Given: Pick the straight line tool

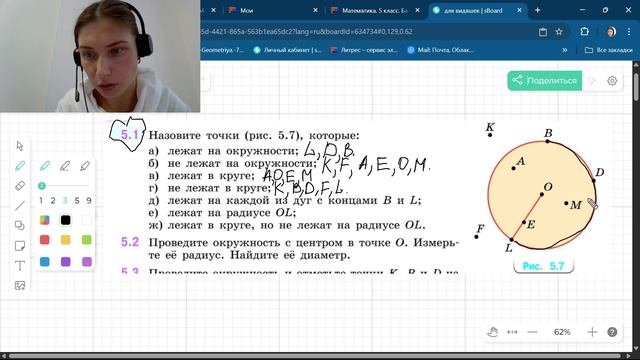Looking at the screenshot, I should pos(20,205).
